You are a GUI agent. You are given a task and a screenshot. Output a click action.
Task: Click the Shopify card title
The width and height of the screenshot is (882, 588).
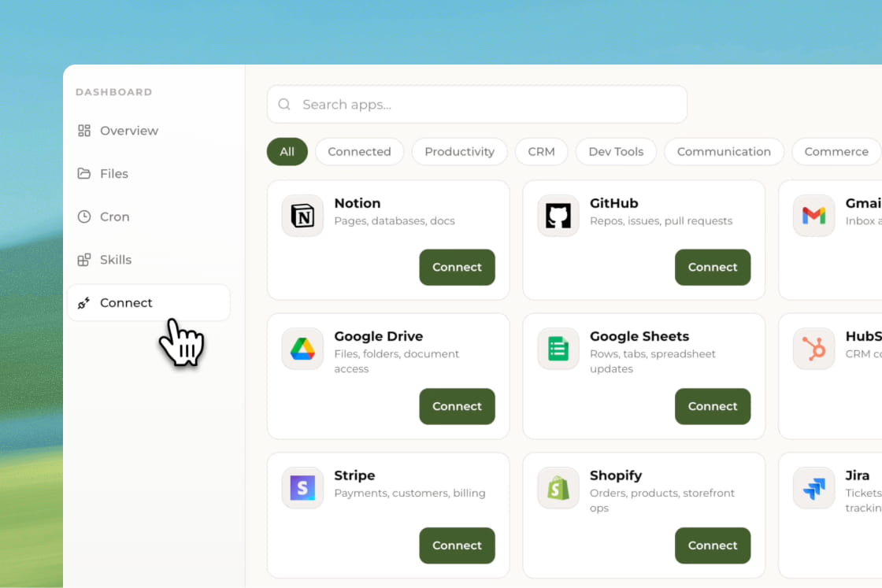point(615,475)
